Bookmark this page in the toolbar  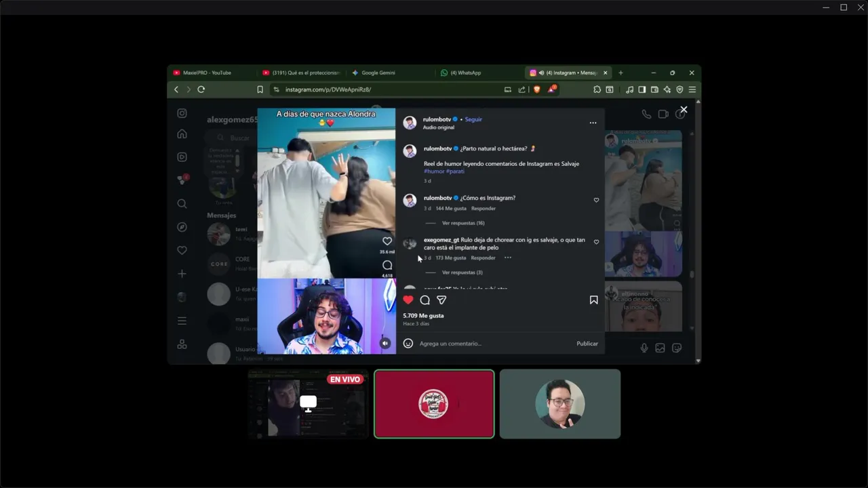pos(260,89)
